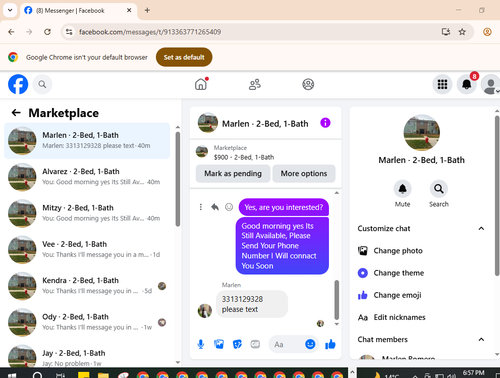This screenshot has width=500, height=378.
Task: Click the browser address bar URL
Action: click(150, 32)
